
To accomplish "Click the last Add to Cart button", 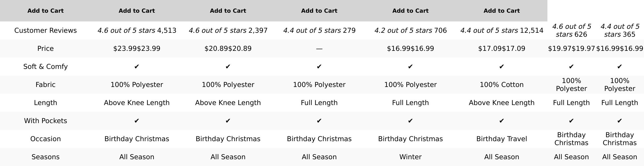I will click(502, 11).
